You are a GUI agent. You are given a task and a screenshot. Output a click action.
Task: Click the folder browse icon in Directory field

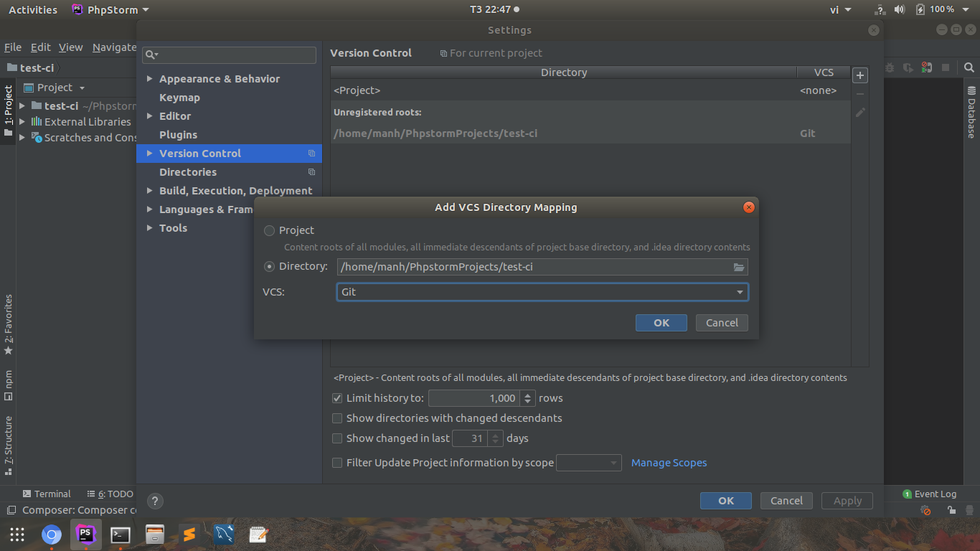tap(739, 267)
